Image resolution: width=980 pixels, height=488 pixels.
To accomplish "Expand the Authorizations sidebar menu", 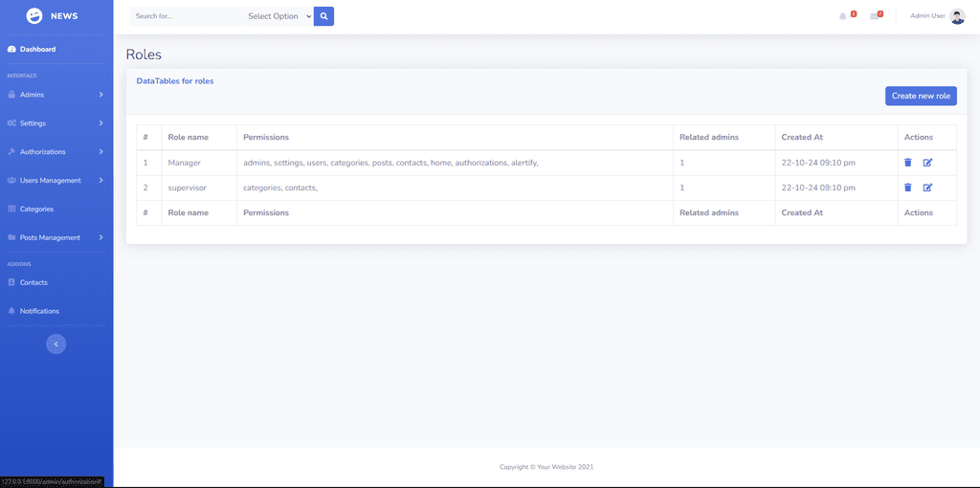I will [x=56, y=152].
